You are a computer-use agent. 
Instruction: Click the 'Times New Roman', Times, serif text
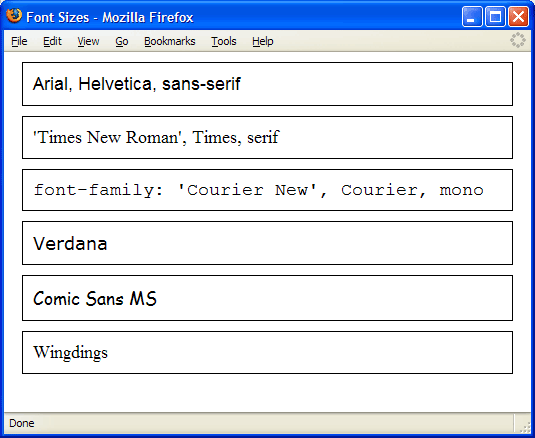tap(156, 137)
